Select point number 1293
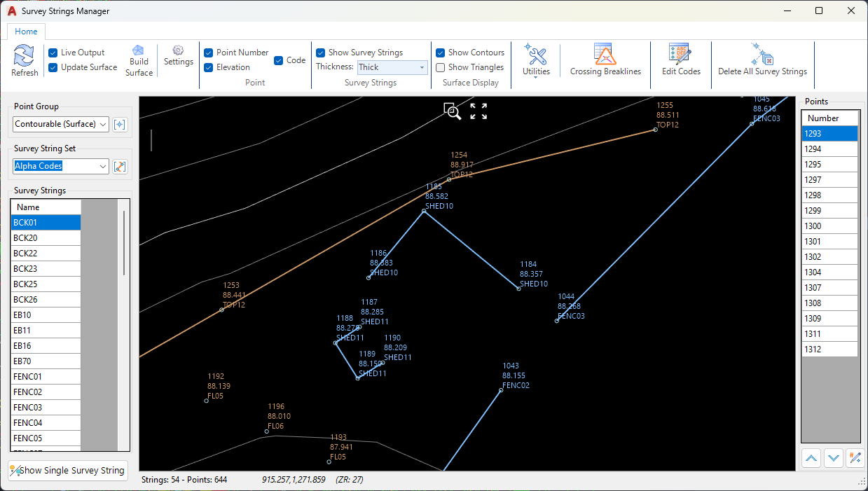This screenshot has height=491, width=868. pyautogui.click(x=830, y=134)
